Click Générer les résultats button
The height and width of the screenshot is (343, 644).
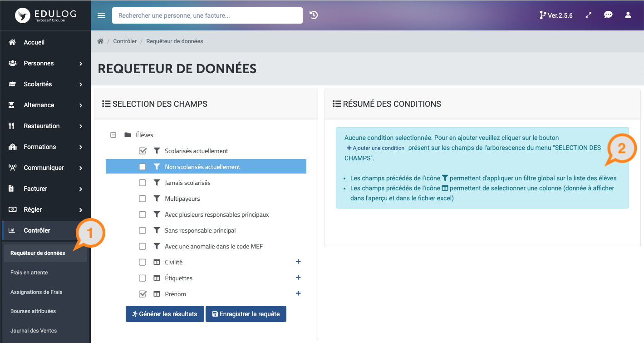[165, 314]
